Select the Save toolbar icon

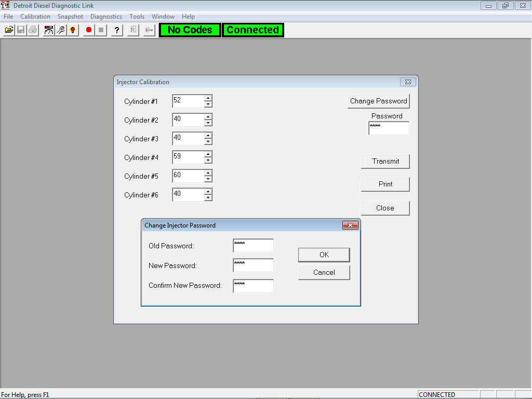pos(20,30)
